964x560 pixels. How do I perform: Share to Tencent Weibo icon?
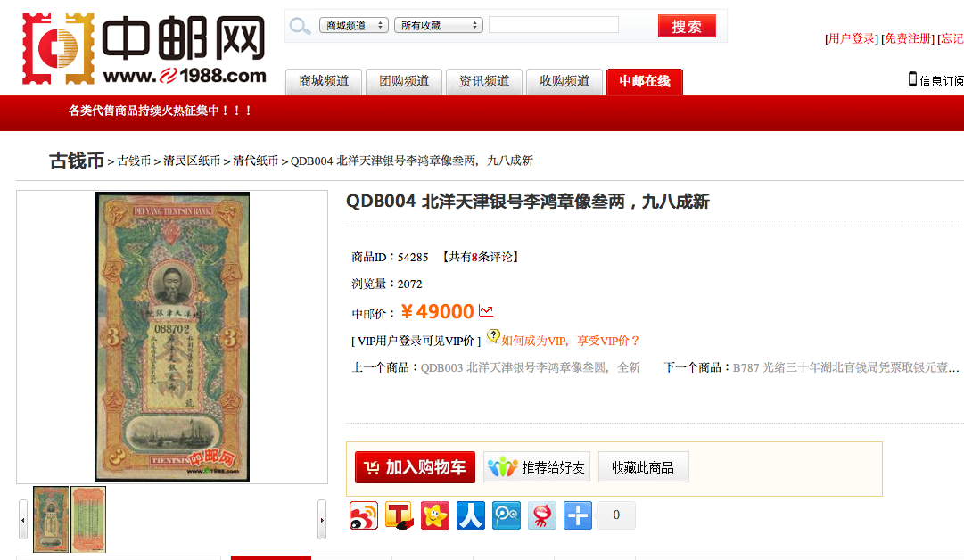pyautogui.click(x=507, y=515)
